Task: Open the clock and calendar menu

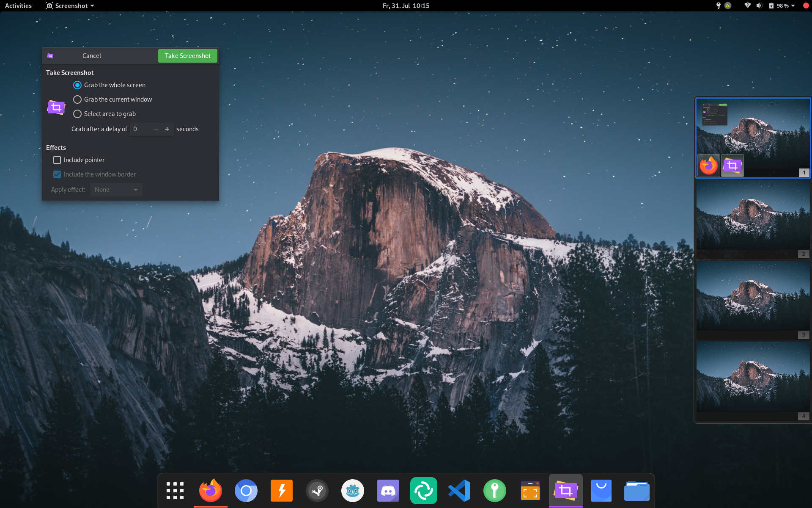Action: tap(406, 6)
